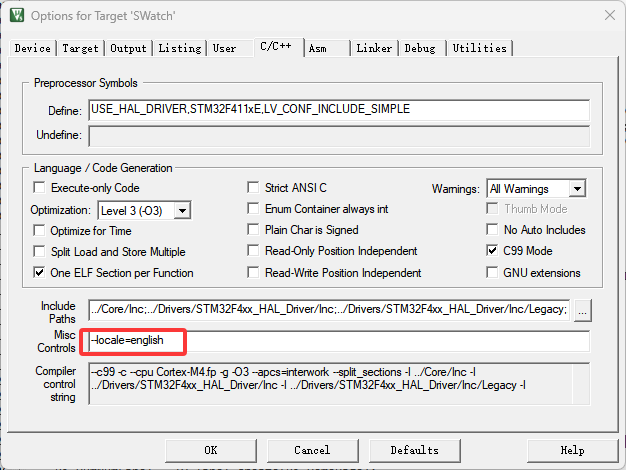Click the Help button
Image resolution: width=626 pixels, height=470 pixels.
tap(572, 450)
